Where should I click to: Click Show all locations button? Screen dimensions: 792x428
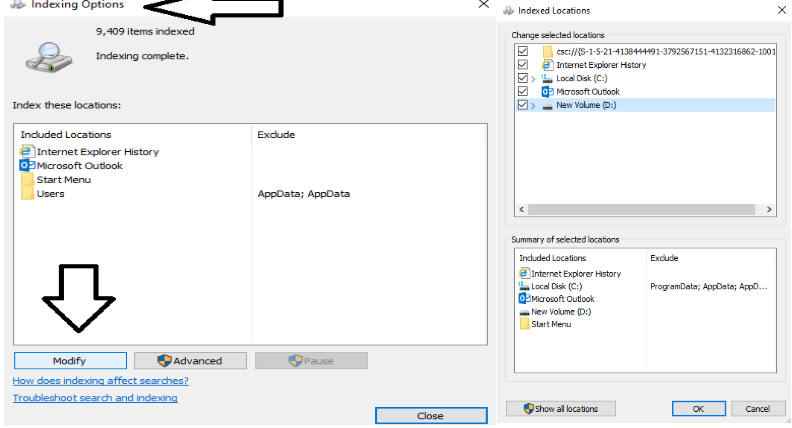pyautogui.click(x=561, y=409)
